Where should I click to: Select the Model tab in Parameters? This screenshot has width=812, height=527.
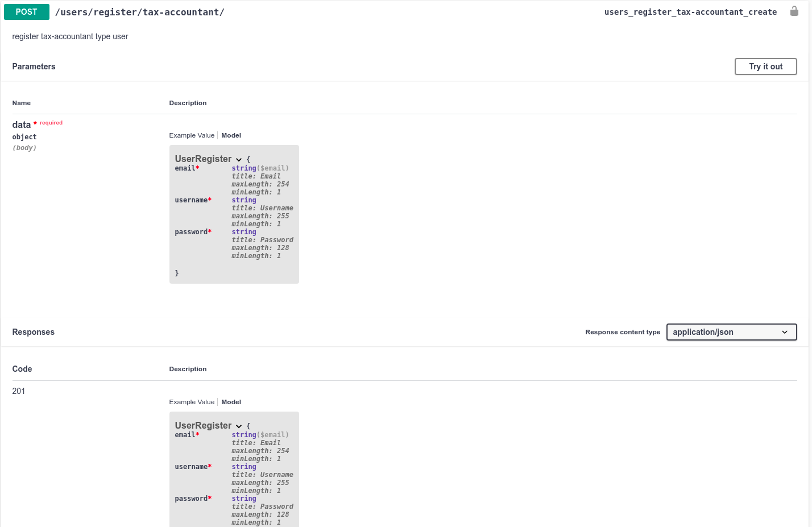[x=231, y=135]
